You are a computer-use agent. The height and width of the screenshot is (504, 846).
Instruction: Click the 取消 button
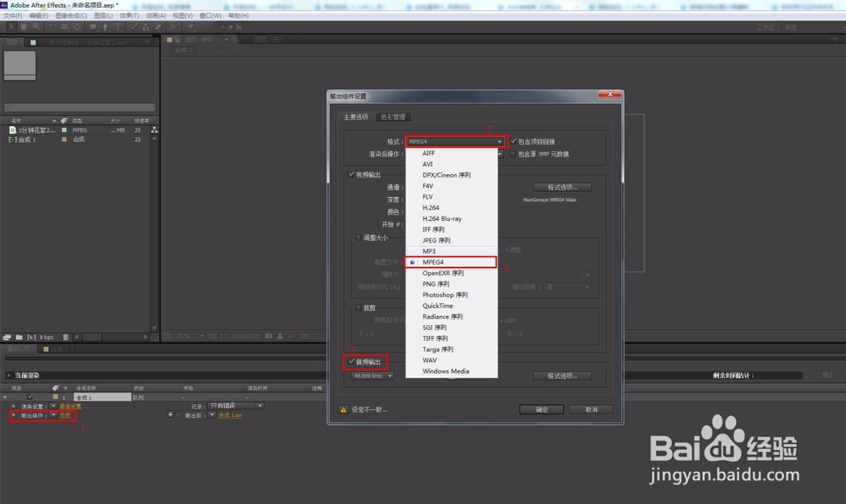point(591,409)
